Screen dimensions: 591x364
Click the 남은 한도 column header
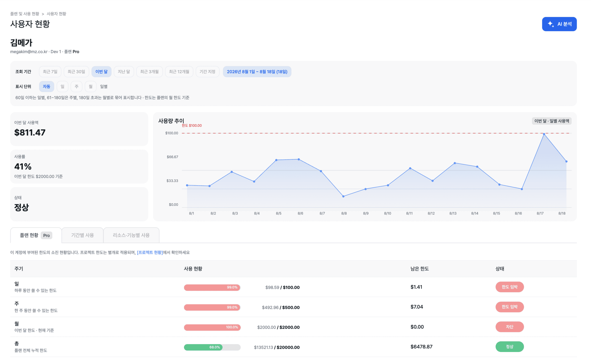[x=420, y=269]
